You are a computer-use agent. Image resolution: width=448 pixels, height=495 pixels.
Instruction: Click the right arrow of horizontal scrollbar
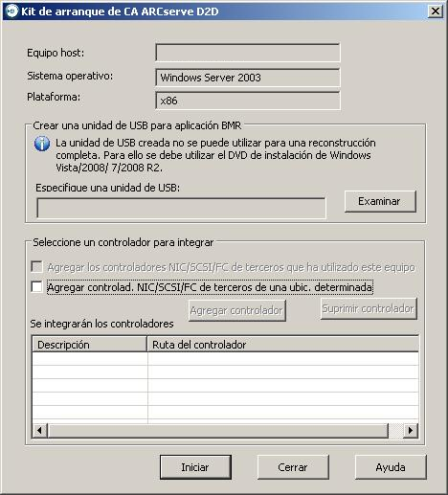(411, 431)
